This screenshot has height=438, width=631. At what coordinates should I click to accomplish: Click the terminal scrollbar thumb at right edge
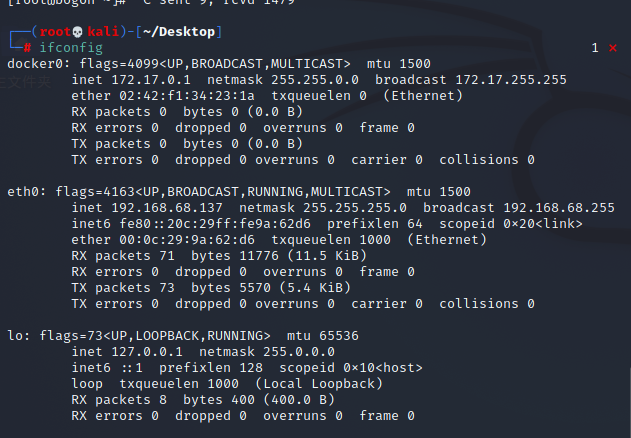629,403
